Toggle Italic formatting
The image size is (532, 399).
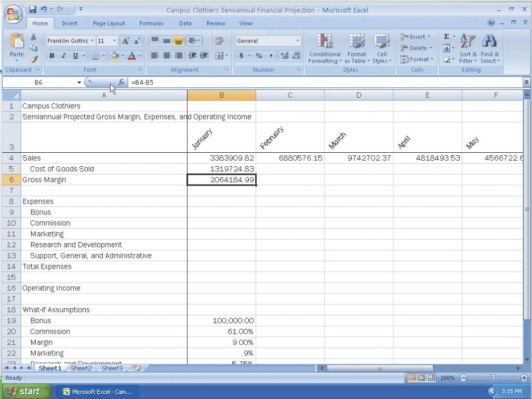[x=63, y=56]
